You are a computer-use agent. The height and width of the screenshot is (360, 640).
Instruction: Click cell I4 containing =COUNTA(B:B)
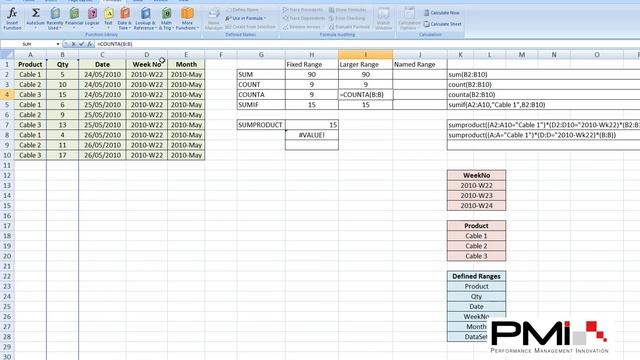tap(365, 95)
